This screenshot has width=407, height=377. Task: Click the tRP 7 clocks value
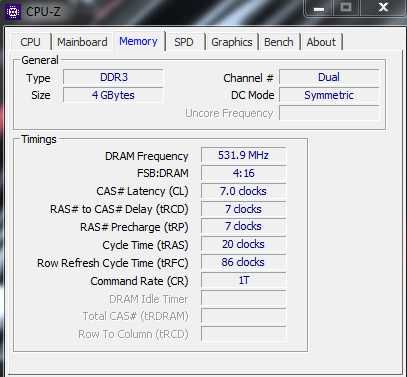243,227
